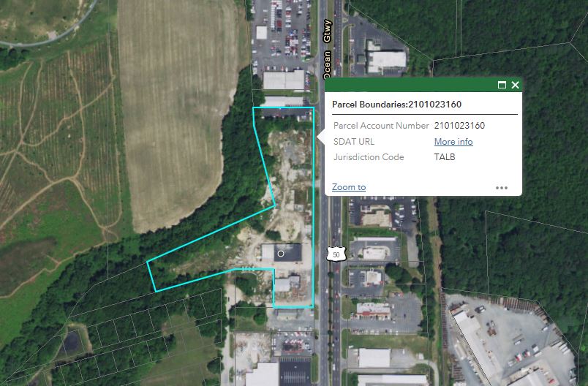Click the SDAT URL field label
This screenshot has height=386, width=588.
(x=354, y=142)
